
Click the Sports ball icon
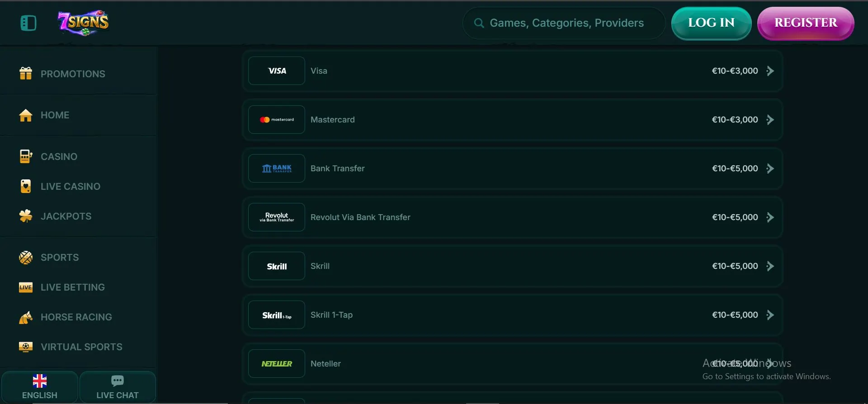tap(26, 258)
